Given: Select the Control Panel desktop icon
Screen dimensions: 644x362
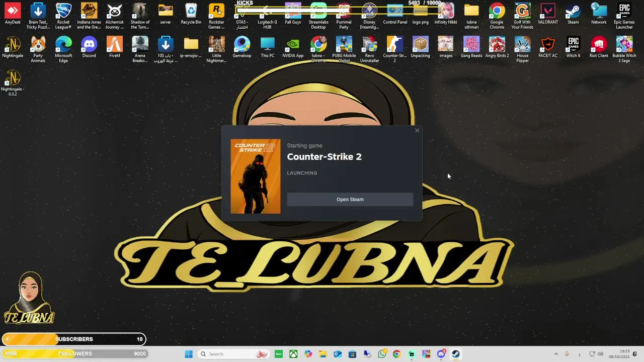Looking at the screenshot, I should 395,15.
